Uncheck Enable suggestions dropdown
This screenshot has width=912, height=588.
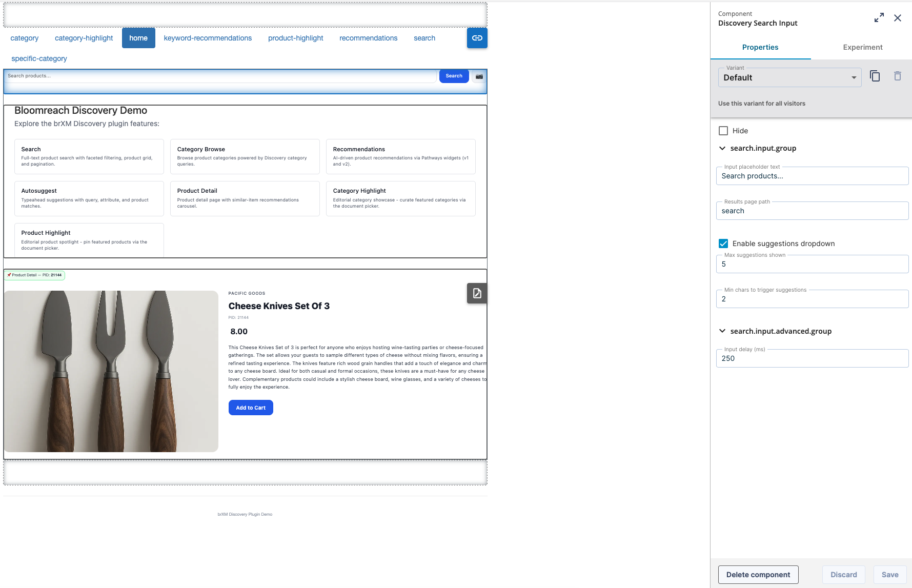[723, 244]
